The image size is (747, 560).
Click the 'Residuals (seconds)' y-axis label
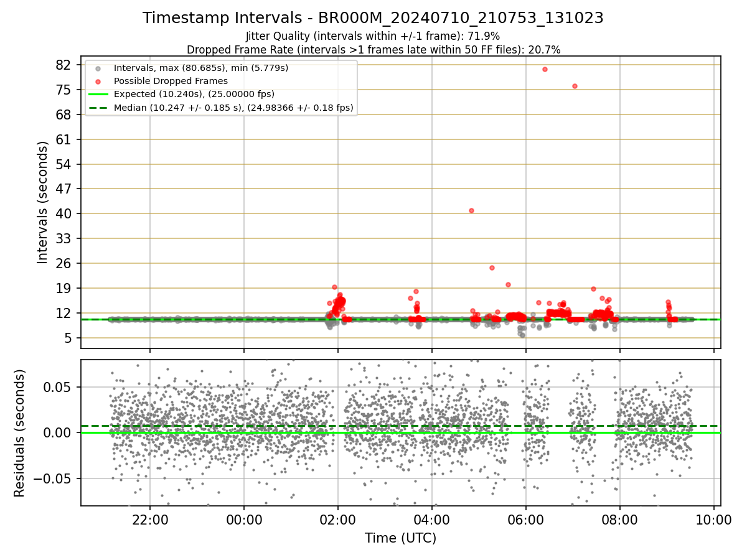pyautogui.click(x=20, y=433)
